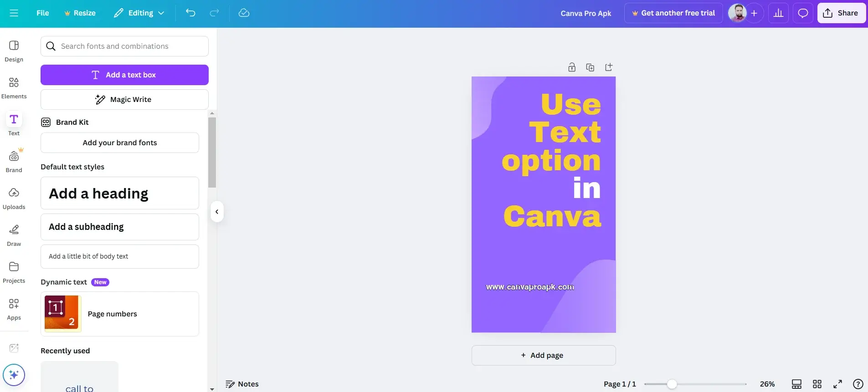Click the panel scroll down arrow
Image resolution: width=868 pixels, height=392 pixels.
click(x=212, y=389)
